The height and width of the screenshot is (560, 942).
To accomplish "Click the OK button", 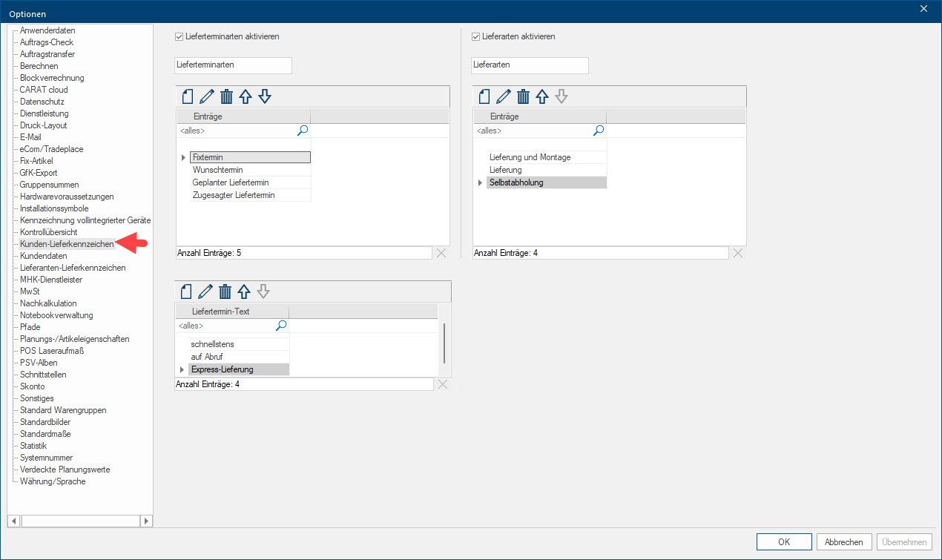I will coord(784,542).
